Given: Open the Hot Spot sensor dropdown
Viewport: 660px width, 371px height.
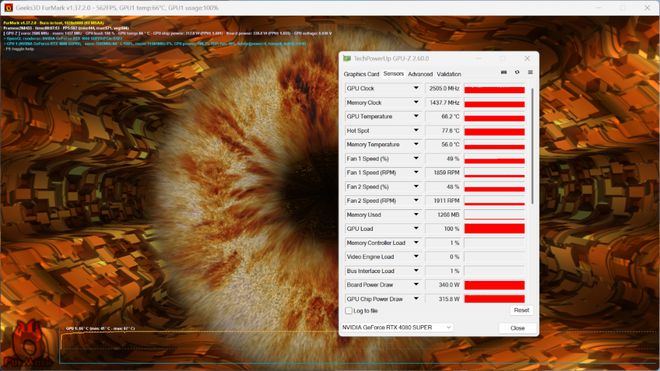Looking at the screenshot, I should point(416,131).
